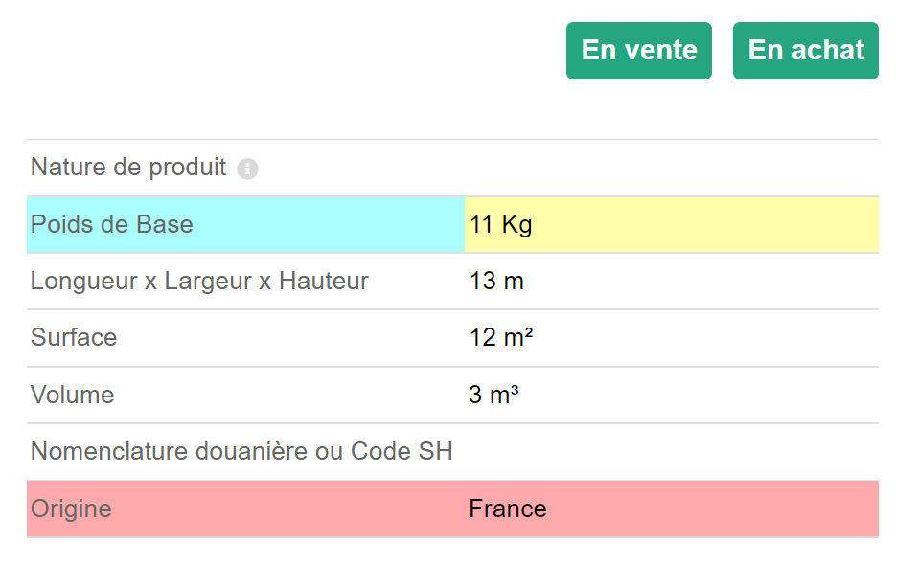Click the cyan highlighted Poids de Base cell
The width and height of the screenshot is (918, 588).
pos(246,225)
